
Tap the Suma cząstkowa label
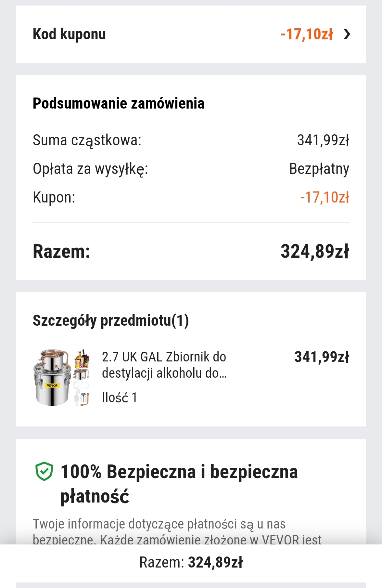pos(87,140)
